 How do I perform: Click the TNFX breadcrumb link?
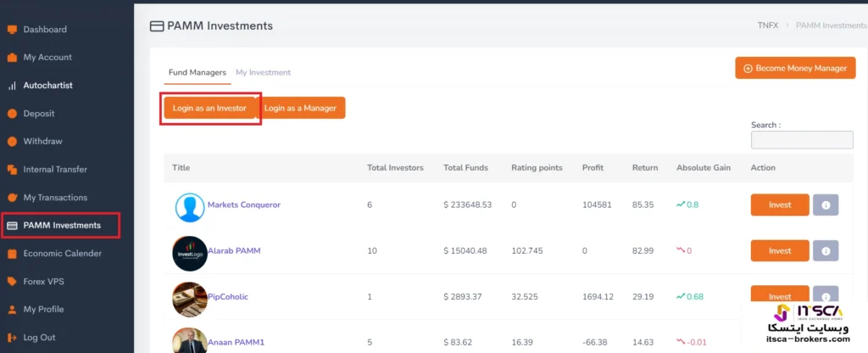tap(768, 25)
